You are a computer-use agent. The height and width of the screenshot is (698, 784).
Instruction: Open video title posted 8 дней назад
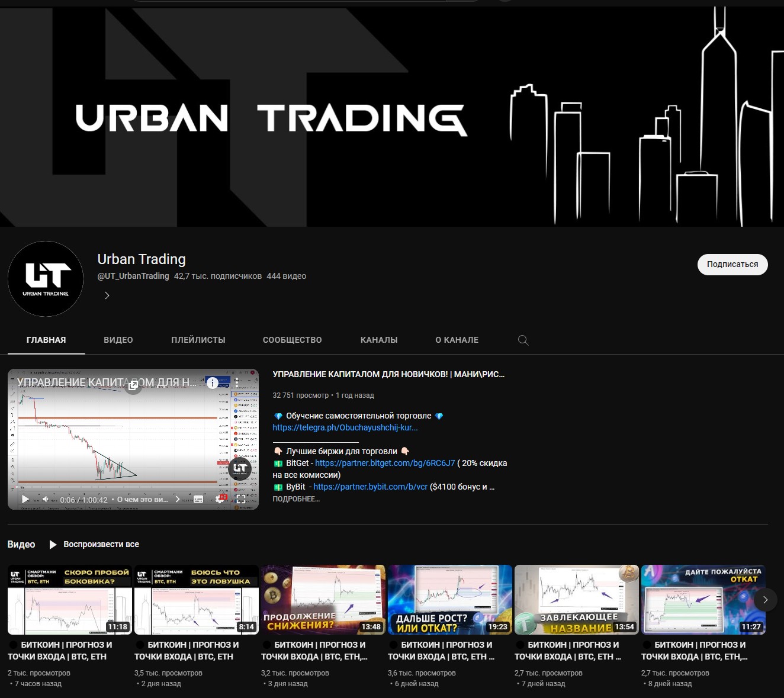click(x=695, y=651)
